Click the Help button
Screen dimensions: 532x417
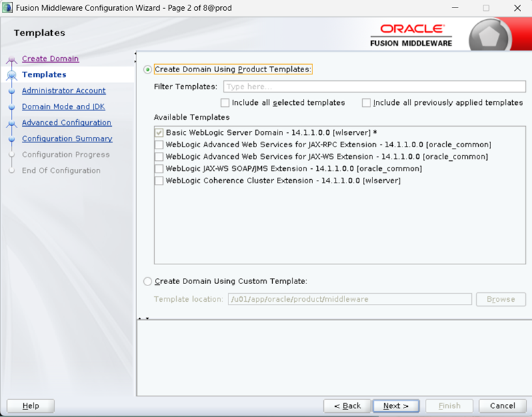click(31, 406)
